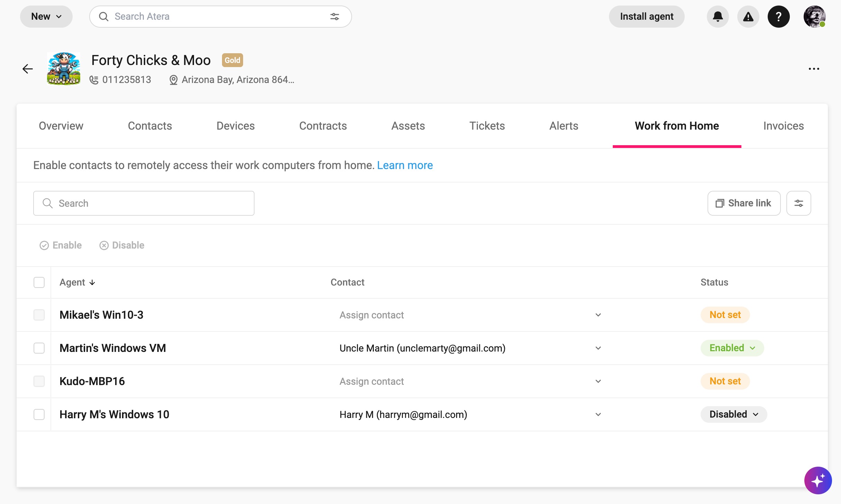Screen dimensions: 841x504
Task: Click the Share link button
Action: coord(744,203)
